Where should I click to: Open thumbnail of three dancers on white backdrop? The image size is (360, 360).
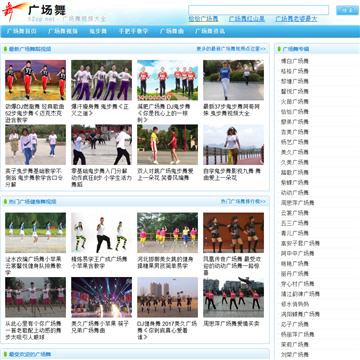(x=101, y=233)
